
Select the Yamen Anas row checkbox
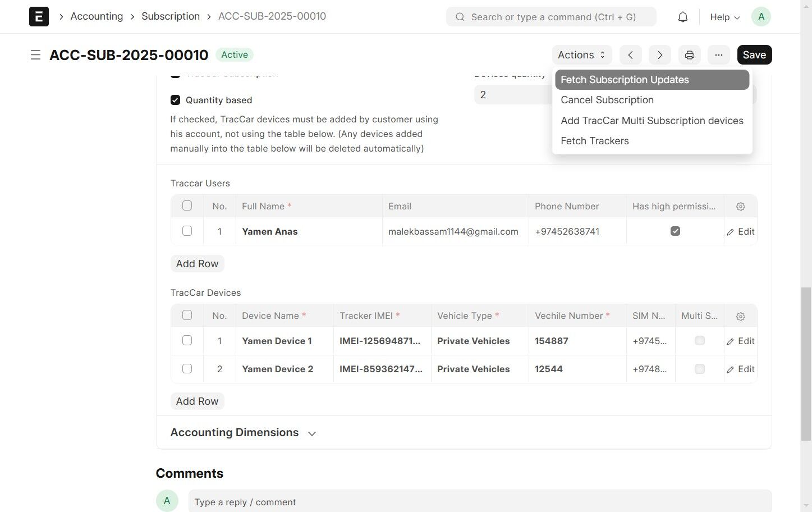187,231
